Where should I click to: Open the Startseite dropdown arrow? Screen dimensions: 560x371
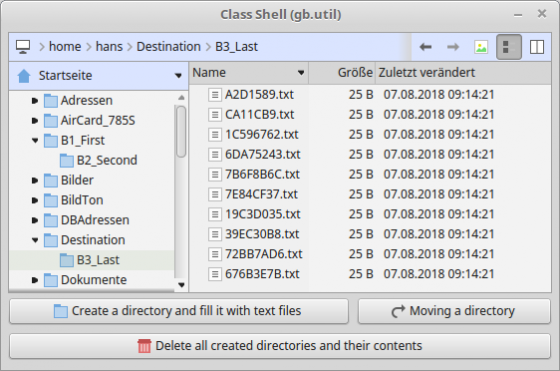click(178, 76)
